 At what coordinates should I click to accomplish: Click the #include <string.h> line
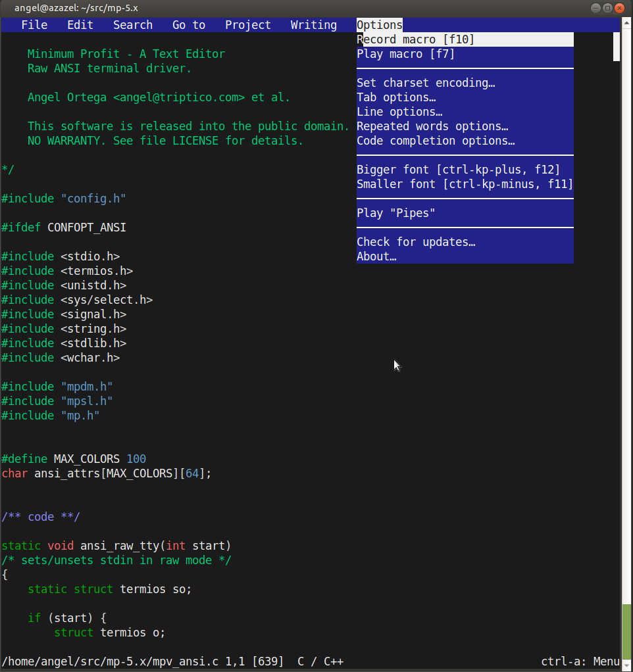[x=64, y=329]
